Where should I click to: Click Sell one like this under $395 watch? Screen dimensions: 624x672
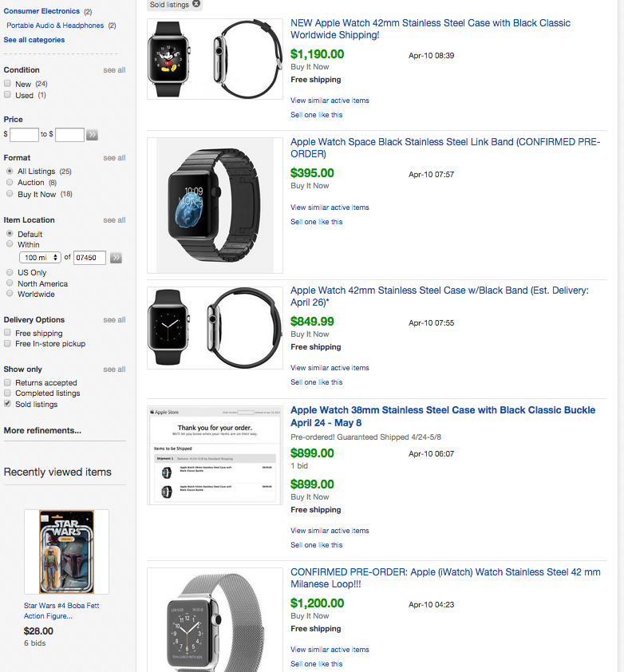point(317,222)
